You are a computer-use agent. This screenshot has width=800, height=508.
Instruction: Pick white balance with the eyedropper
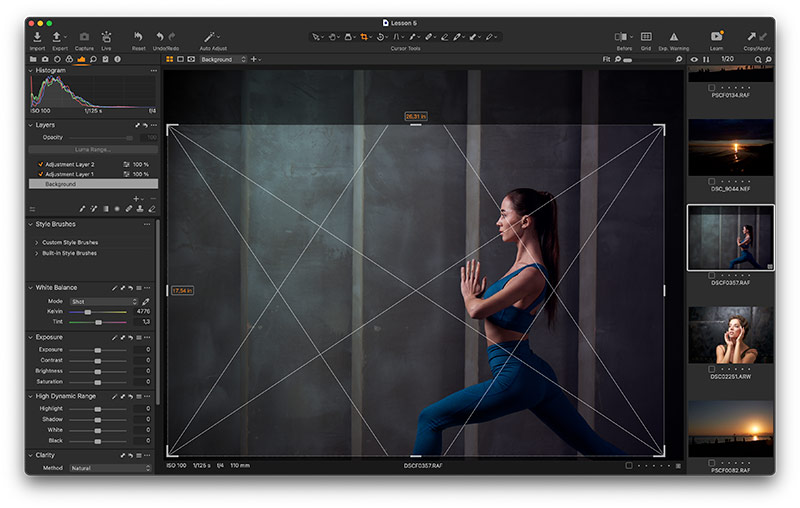(146, 301)
